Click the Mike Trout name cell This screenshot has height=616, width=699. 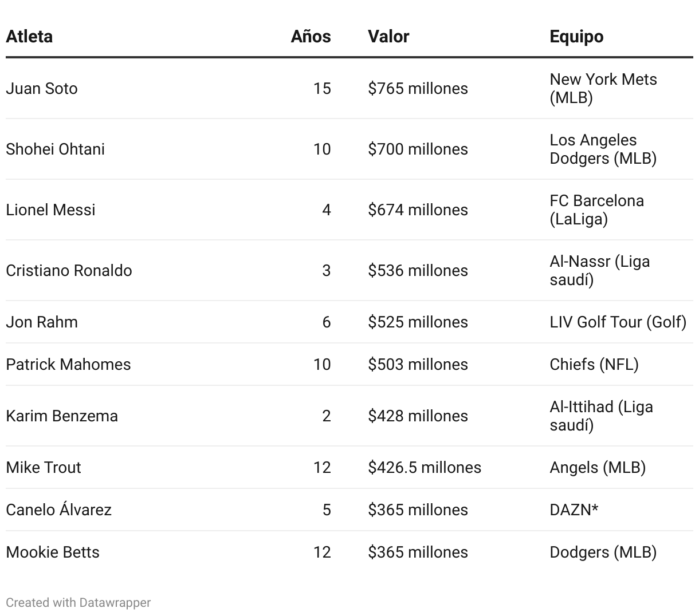(44, 467)
